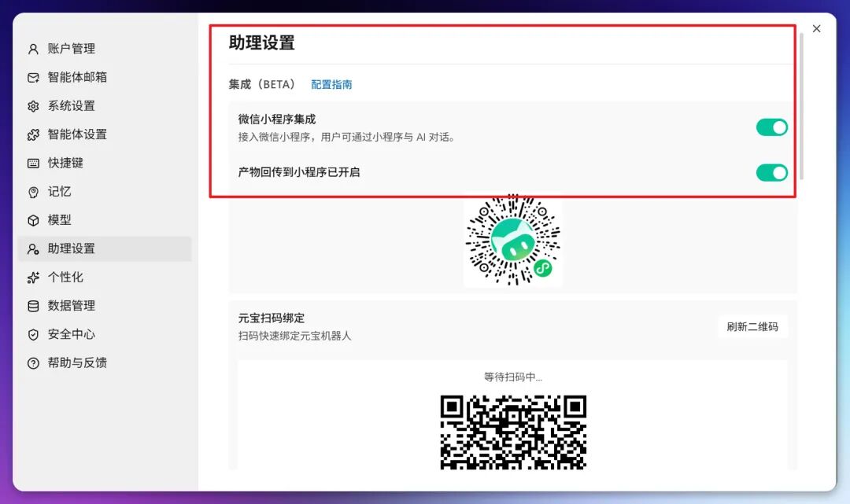Click the 助理设置 sidebar icon
Image resolution: width=850 pixels, height=504 pixels.
coord(33,249)
